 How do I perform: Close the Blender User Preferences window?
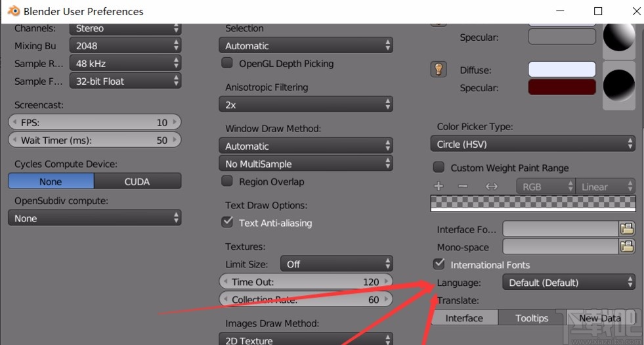pos(636,11)
